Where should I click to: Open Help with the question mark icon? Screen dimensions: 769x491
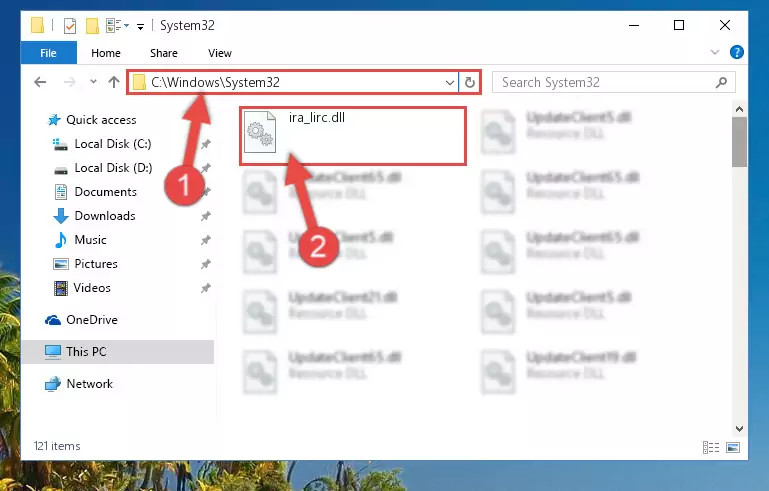click(x=737, y=52)
